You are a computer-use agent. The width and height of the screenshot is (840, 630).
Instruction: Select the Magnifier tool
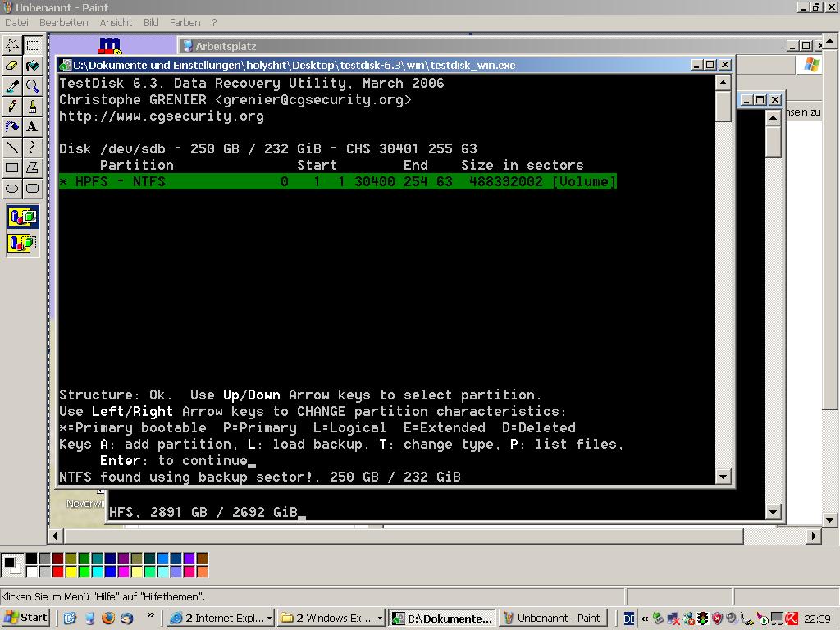(x=33, y=85)
